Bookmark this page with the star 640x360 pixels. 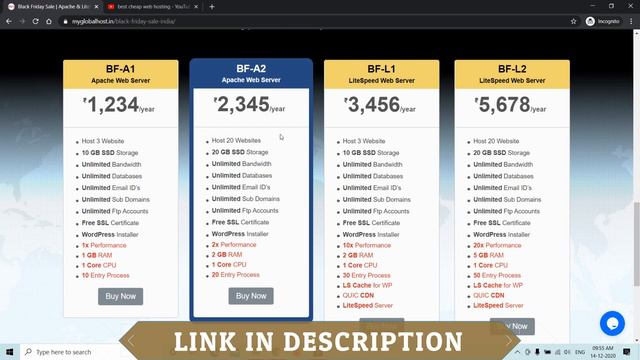coord(573,21)
